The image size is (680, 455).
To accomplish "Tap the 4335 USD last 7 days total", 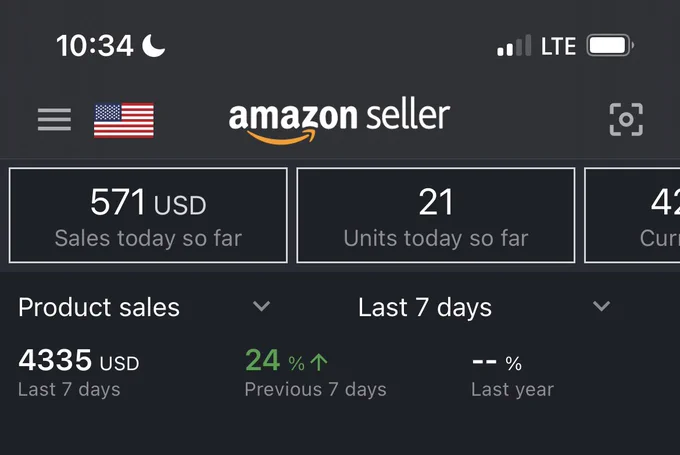I will [78, 373].
